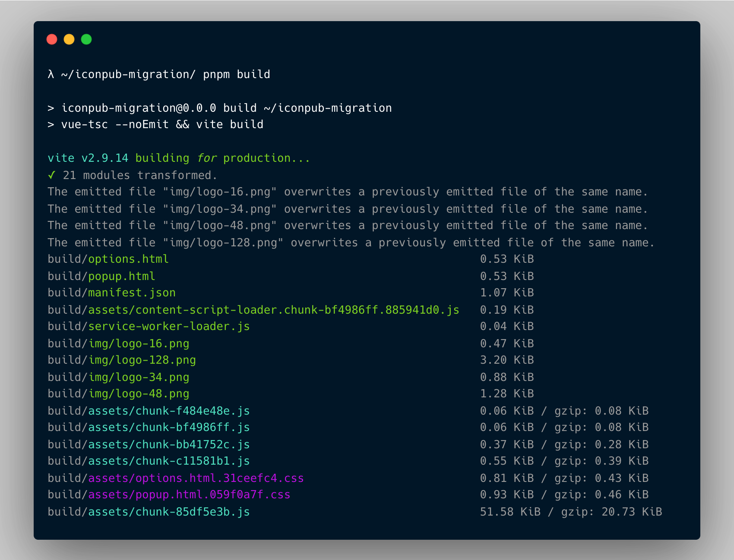734x560 pixels.
Task: Click the lambda prompt symbol
Action: point(51,74)
